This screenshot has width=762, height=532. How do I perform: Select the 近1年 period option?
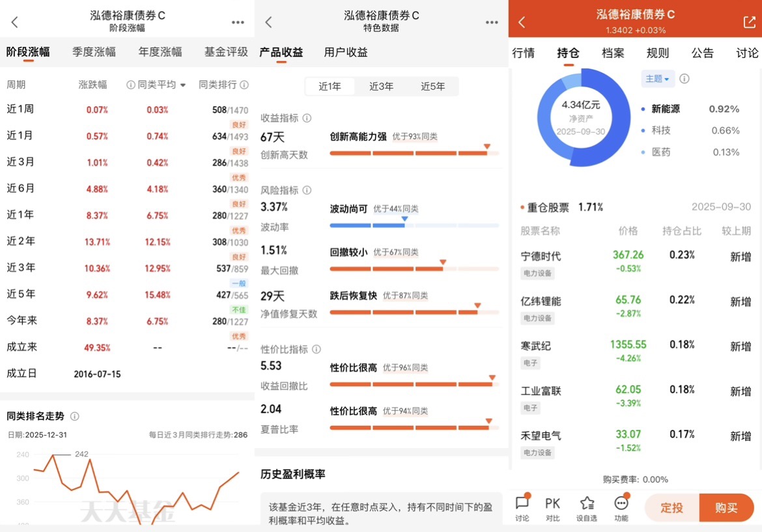click(x=330, y=87)
